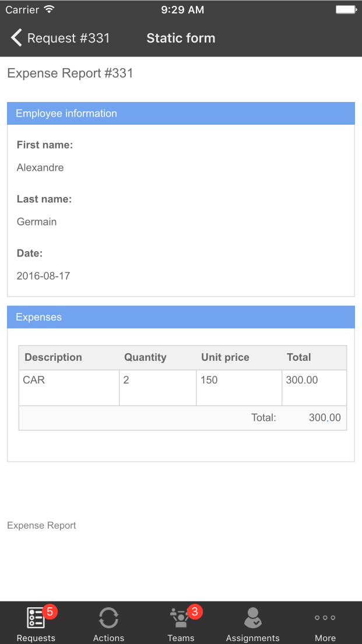This screenshot has width=362, height=644.
Task: Tap the red badge showing 3 on Teams
Action: pyautogui.click(x=195, y=611)
